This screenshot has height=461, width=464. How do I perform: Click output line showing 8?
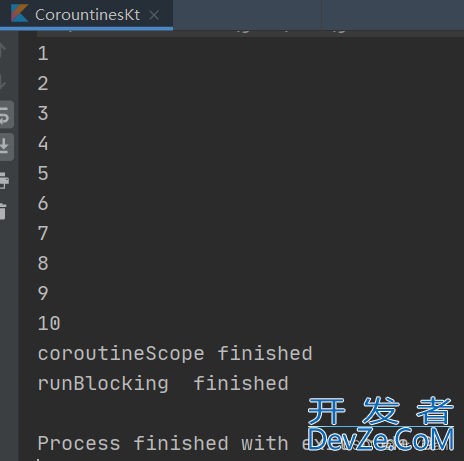(43, 264)
